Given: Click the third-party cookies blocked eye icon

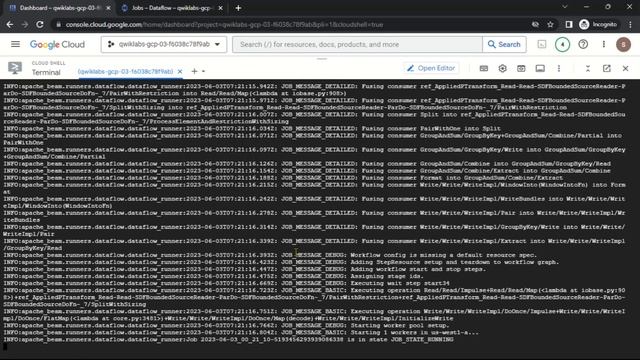Looking at the screenshot, I should click(x=535, y=24).
